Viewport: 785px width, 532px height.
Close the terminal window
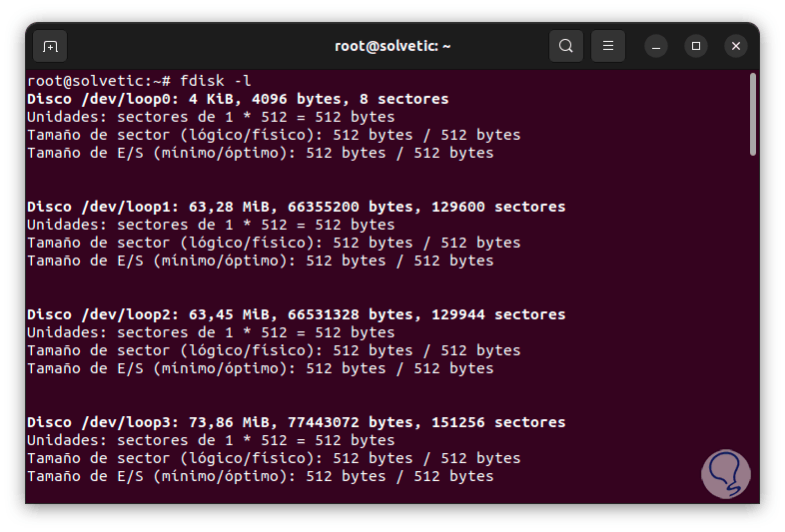coord(736,46)
